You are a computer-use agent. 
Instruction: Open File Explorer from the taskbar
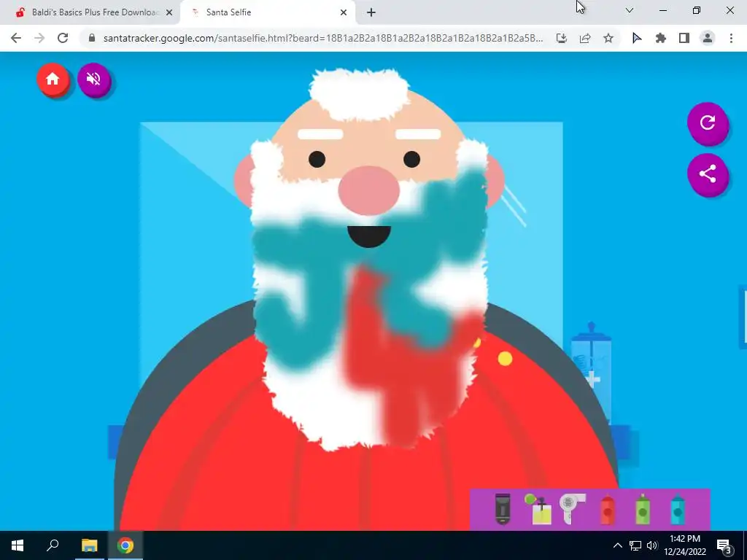pyautogui.click(x=89, y=545)
